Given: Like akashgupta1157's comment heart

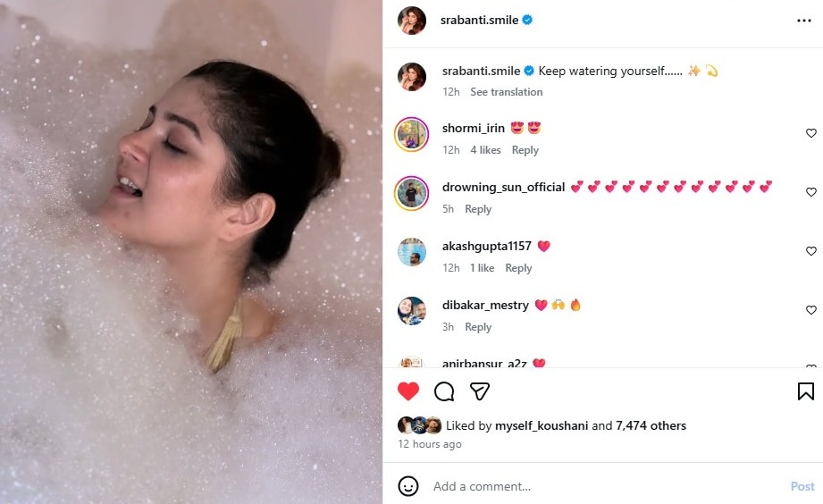Looking at the screenshot, I should coord(810,251).
